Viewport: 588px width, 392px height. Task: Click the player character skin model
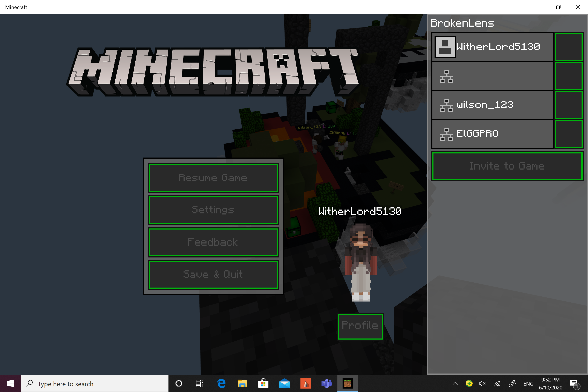coord(361,262)
